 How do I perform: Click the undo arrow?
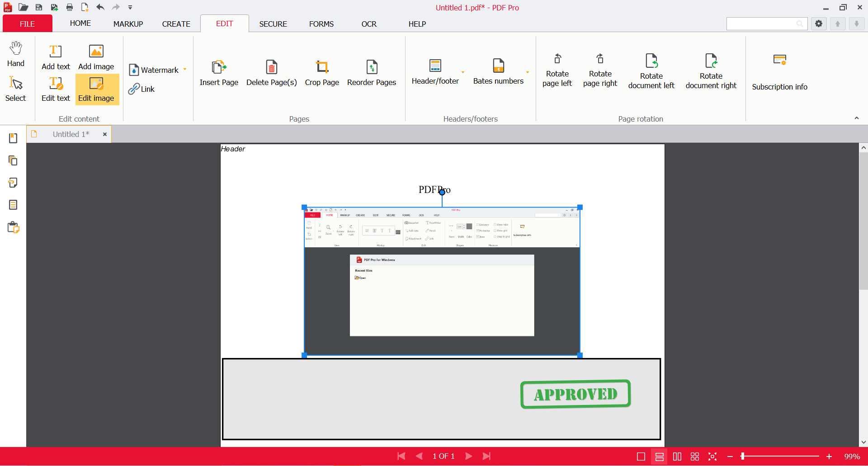pos(100,7)
